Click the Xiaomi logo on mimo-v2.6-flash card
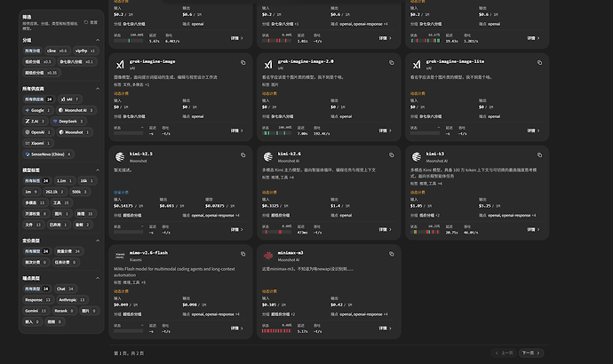The width and height of the screenshot is (613, 364). [x=120, y=256]
